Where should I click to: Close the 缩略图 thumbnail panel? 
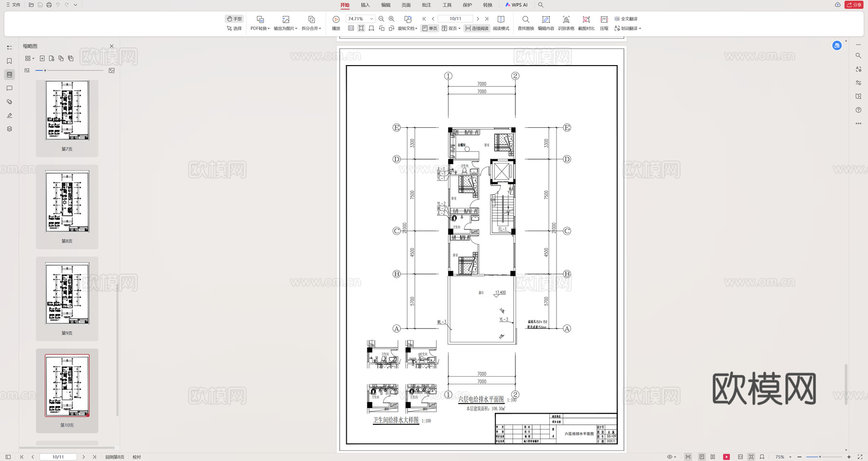point(112,46)
